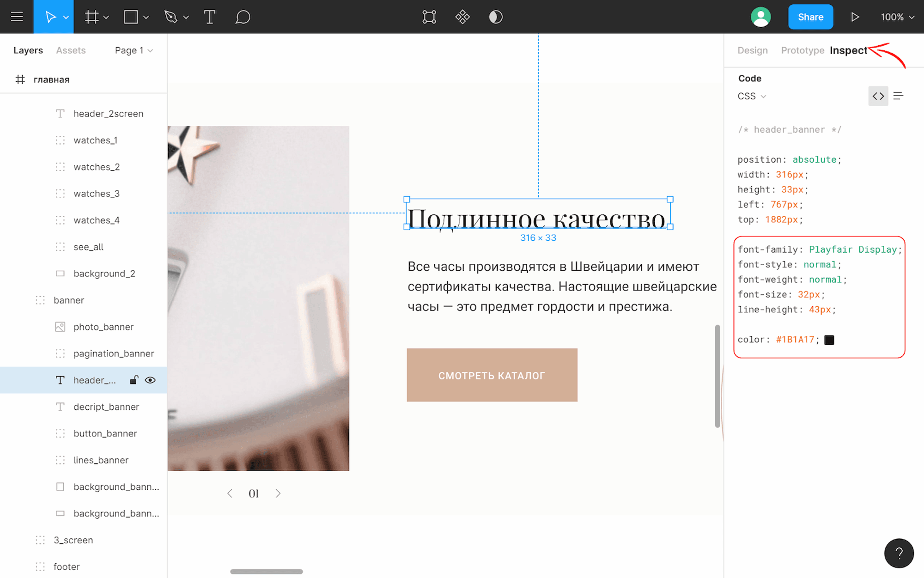The height and width of the screenshot is (578, 924).
Task: Select the Text tool in toolbar
Action: pos(210,17)
